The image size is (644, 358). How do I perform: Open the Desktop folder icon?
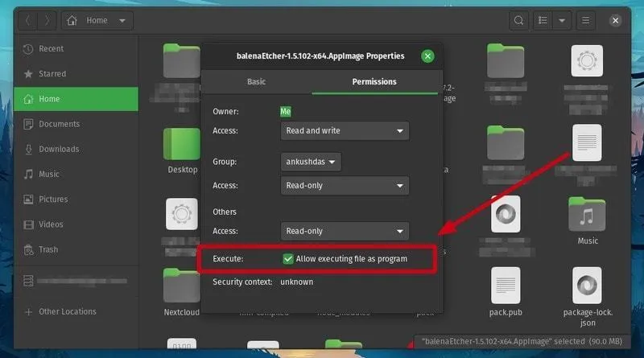[182, 145]
